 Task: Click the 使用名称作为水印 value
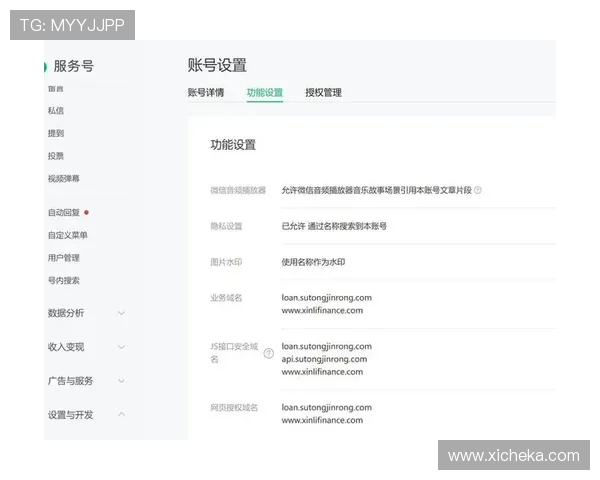[x=313, y=262]
